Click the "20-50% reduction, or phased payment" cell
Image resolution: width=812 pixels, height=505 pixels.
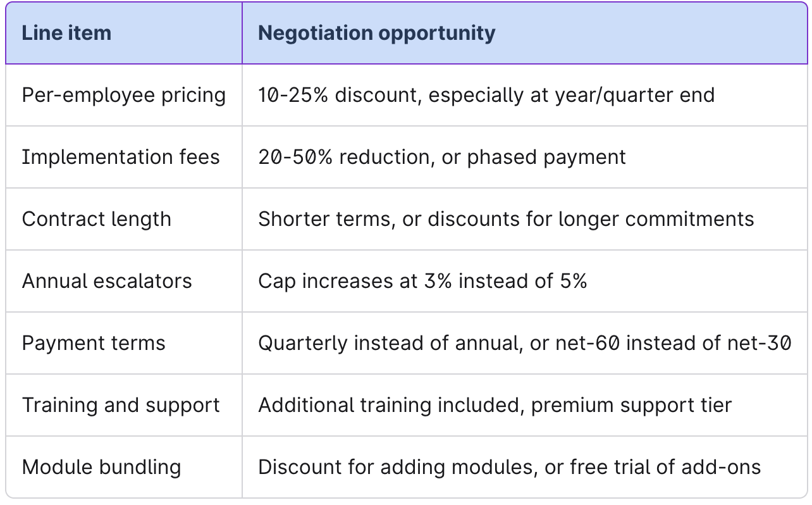[x=525, y=157]
